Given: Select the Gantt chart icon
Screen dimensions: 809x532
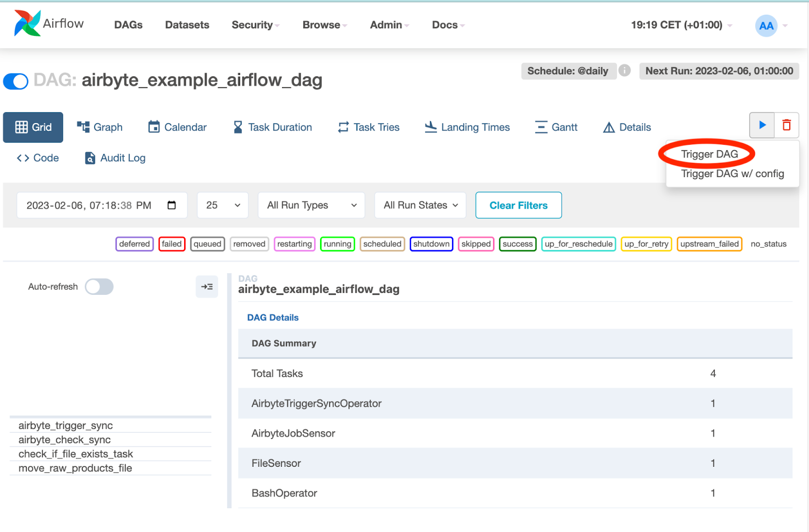Looking at the screenshot, I should pyautogui.click(x=541, y=126).
